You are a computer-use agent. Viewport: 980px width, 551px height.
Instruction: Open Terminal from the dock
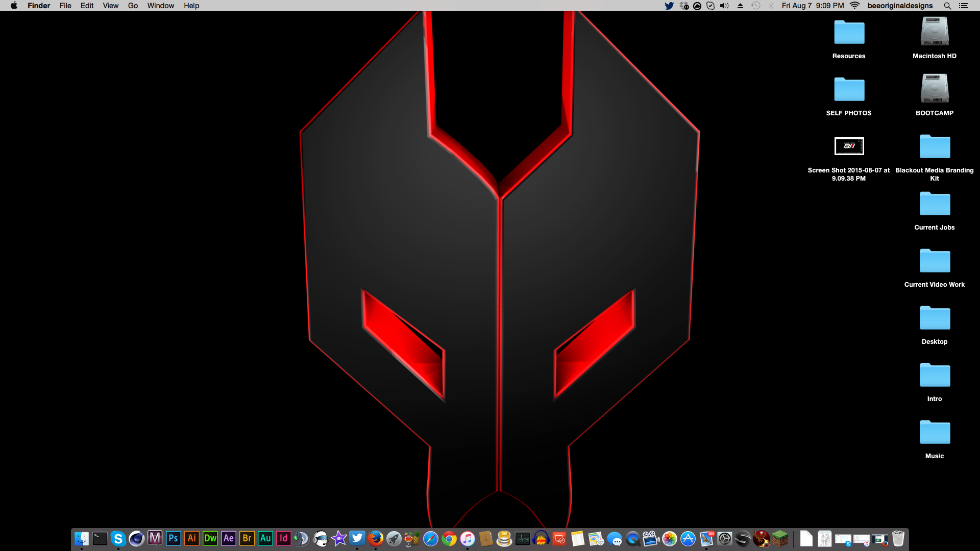tap(100, 539)
